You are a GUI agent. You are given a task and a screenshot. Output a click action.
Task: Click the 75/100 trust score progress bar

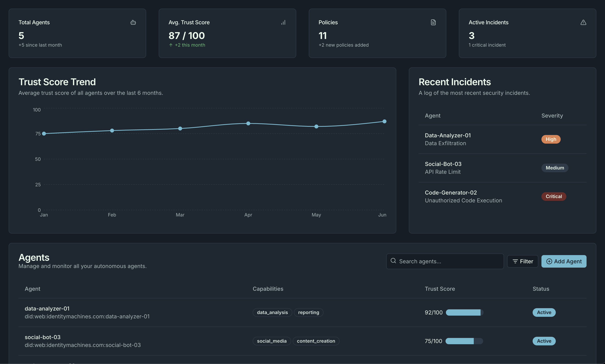click(464, 341)
